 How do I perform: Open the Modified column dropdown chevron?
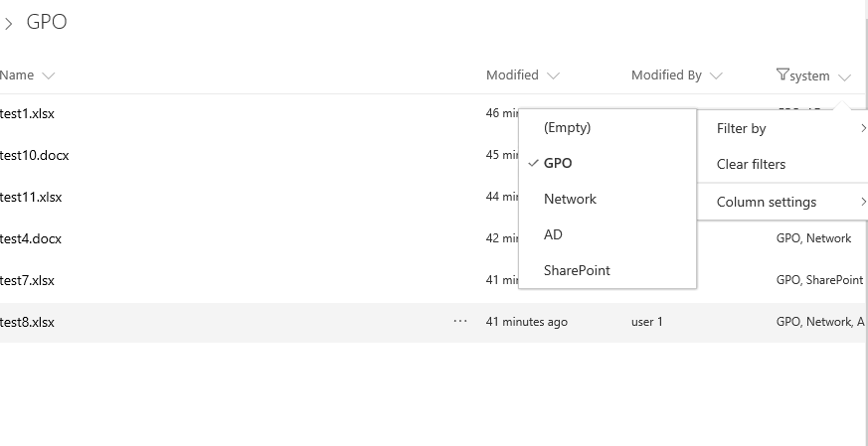tap(554, 75)
